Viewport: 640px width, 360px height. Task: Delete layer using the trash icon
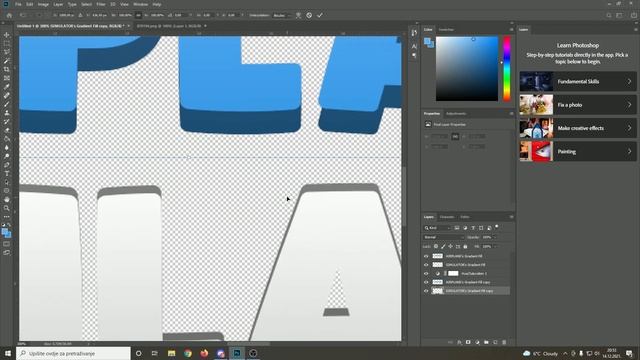click(504, 342)
